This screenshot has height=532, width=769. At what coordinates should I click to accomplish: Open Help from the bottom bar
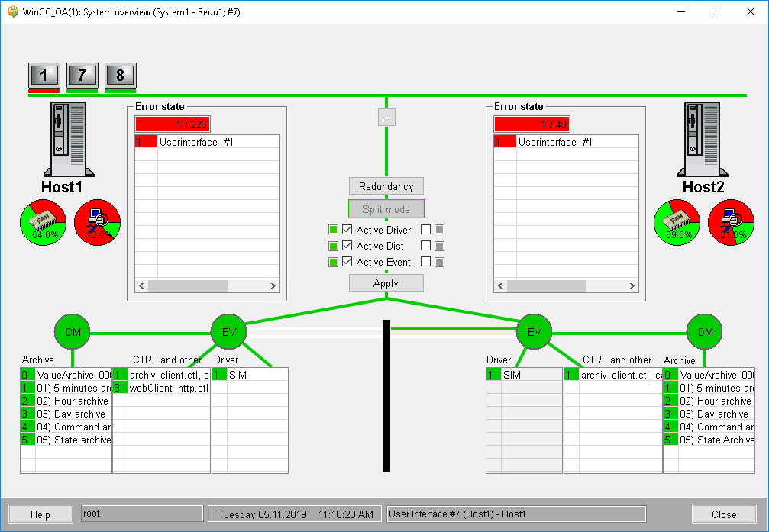coord(40,514)
